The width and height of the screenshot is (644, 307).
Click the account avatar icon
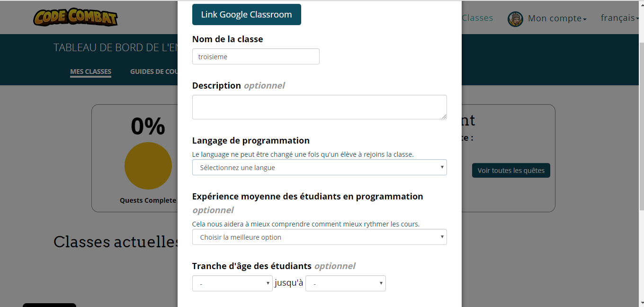pyautogui.click(x=515, y=18)
